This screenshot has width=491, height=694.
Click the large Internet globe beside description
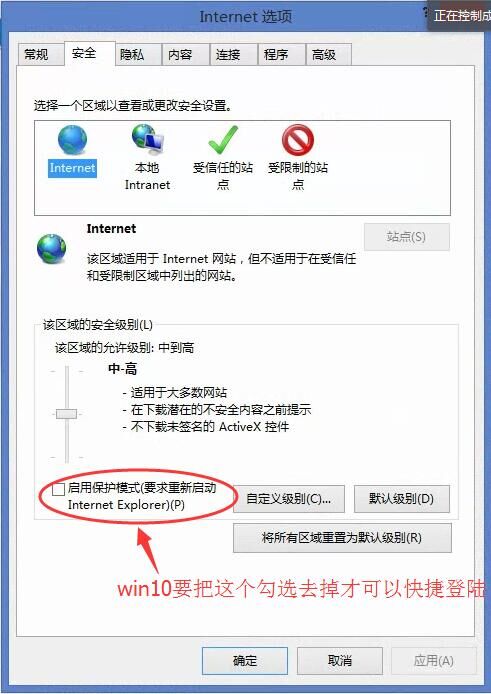pos(51,249)
